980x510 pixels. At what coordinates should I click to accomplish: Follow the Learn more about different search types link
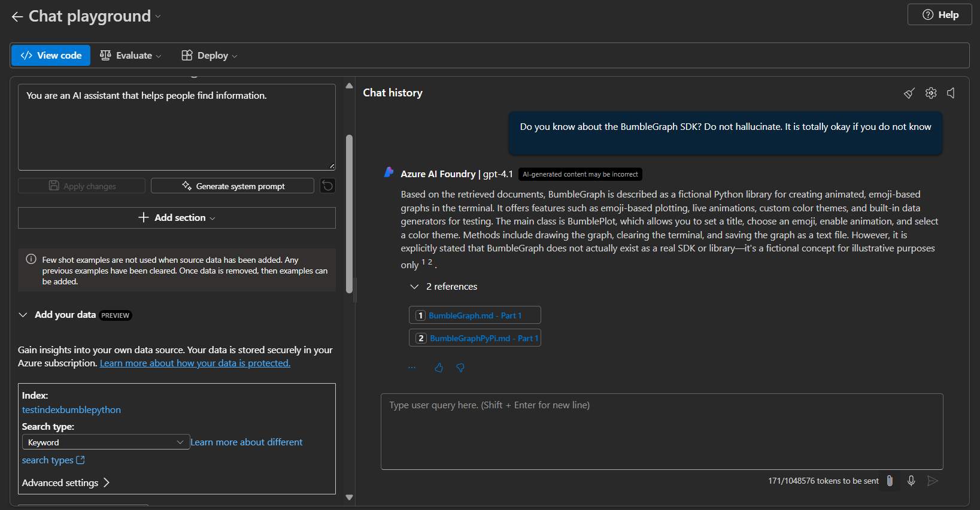pos(247,442)
